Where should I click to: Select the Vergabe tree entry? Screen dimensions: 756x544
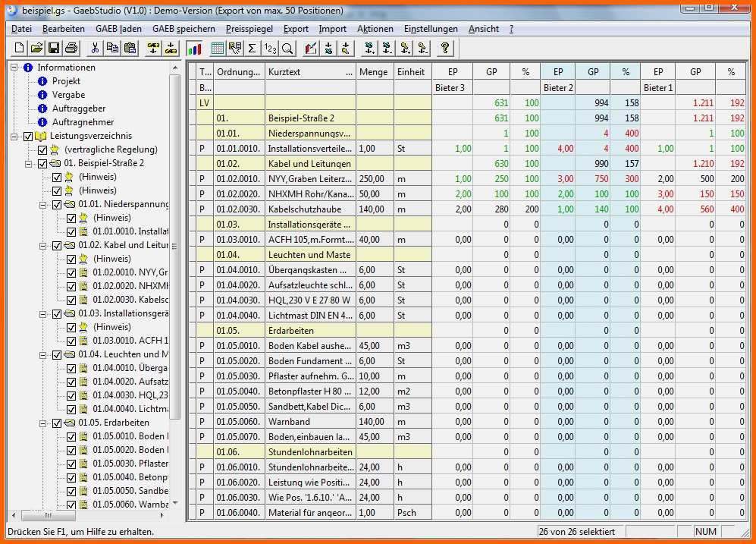[68, 95]
